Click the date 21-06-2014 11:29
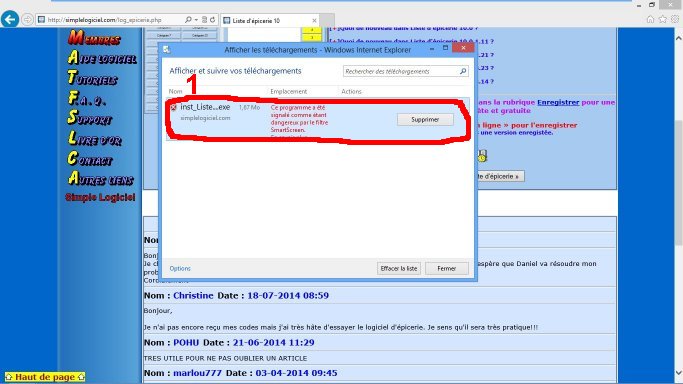 pyautogui.click(x=274, y=342)
